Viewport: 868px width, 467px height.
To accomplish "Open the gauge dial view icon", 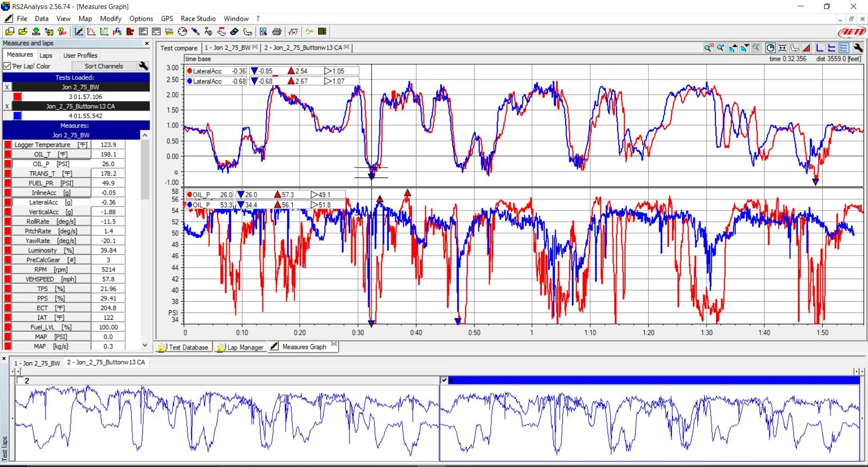I will pos(183,31).
